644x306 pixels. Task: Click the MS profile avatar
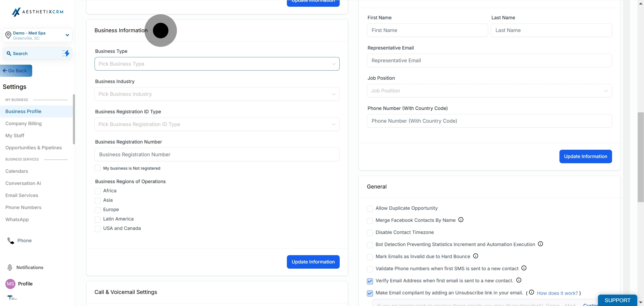pos(10,284)
